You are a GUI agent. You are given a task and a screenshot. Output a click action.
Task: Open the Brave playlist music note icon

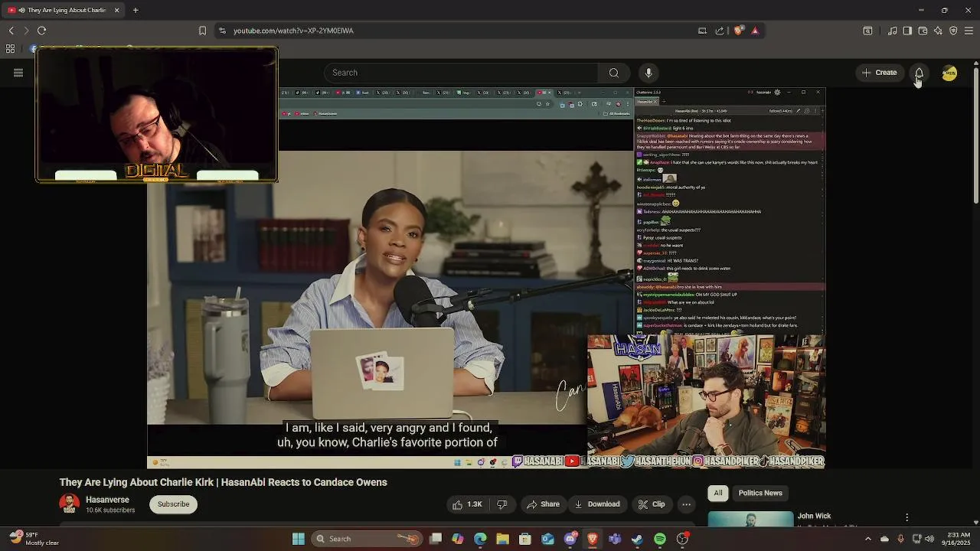[893, 31]
